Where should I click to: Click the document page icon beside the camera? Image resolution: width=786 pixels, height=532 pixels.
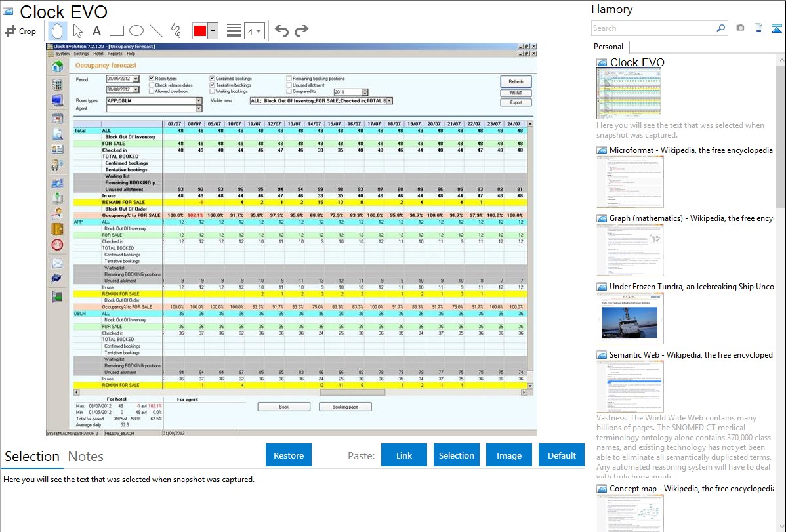pyautogui.click(x=758, y=28)
